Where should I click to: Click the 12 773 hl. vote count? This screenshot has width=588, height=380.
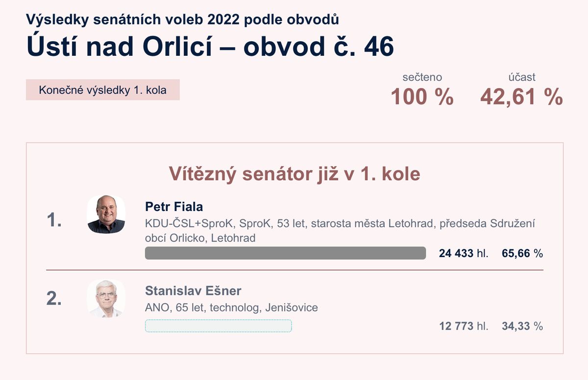pos(464,326)
